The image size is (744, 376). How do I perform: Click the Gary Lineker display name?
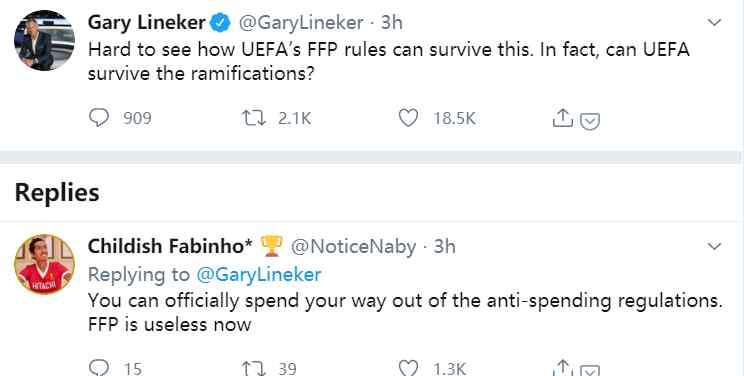[147, 22]
